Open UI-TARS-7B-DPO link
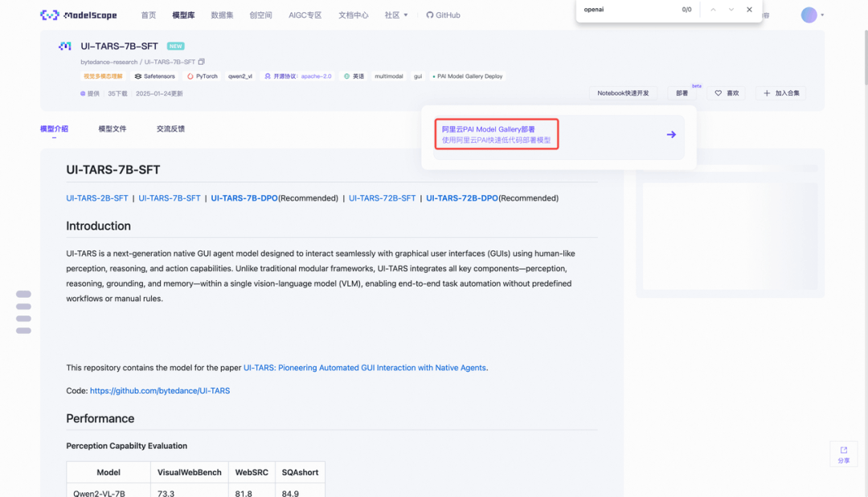This screenshot has height=497, width=868. [x=244, y=198]
